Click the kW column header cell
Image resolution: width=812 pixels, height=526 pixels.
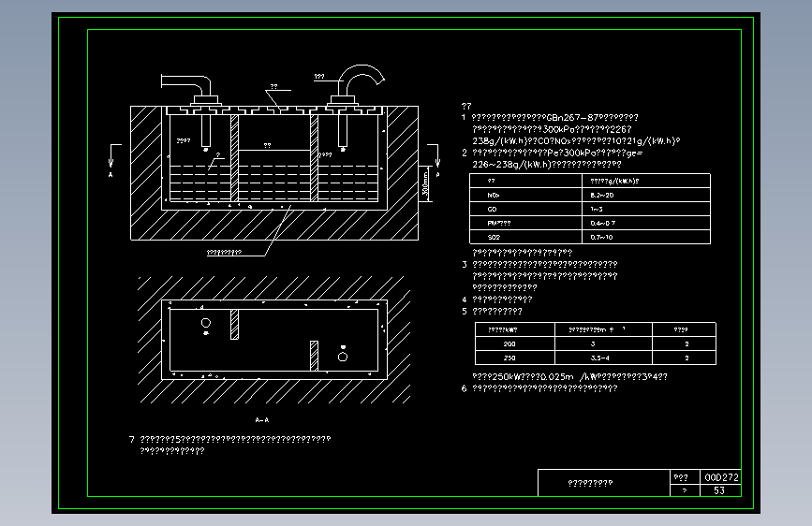click(x=515, y=329)
